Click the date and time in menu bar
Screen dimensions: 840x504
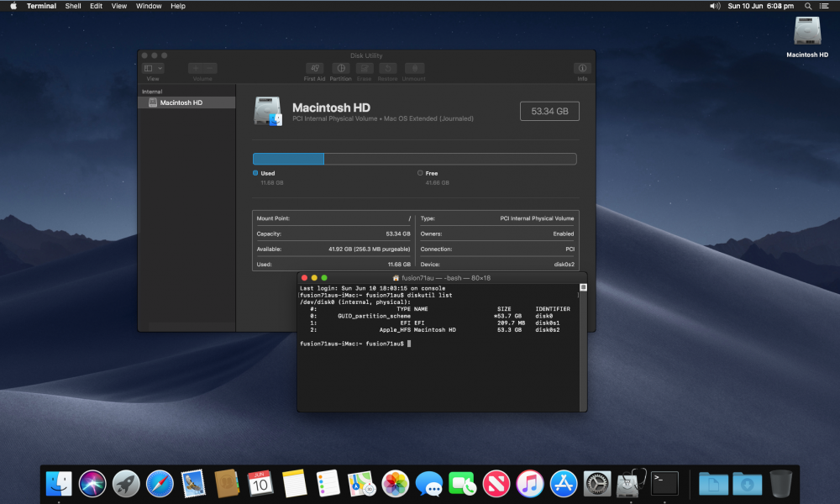pyautogui.click(x=761, y=6)
